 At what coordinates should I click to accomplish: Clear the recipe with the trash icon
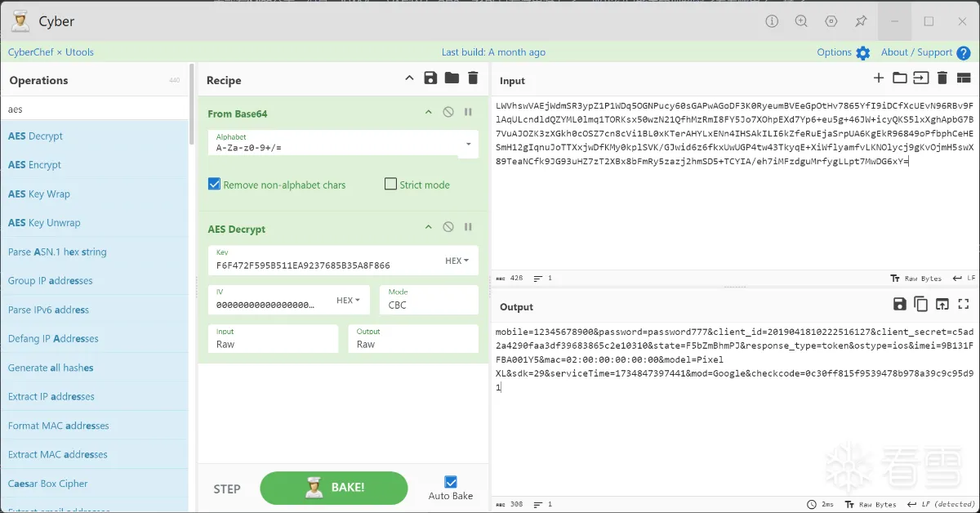point(473,78)
